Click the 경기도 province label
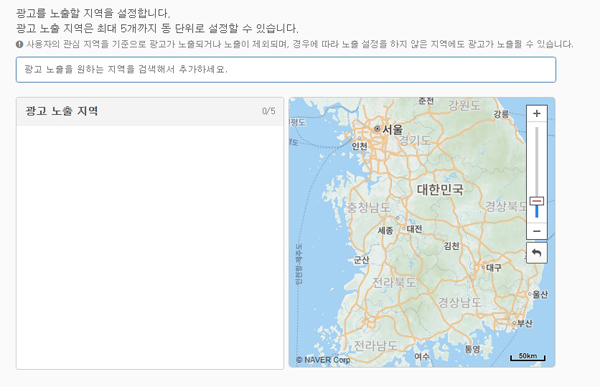 [x=414, y=140]
